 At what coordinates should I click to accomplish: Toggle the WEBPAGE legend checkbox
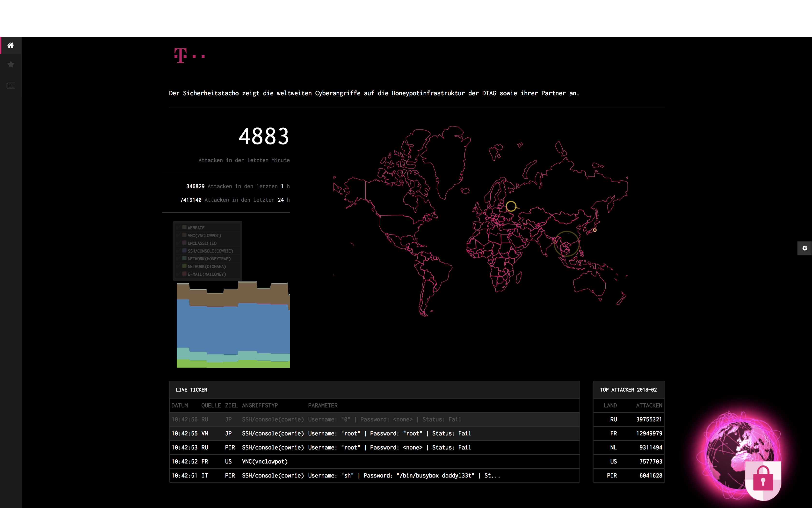click(178, 227)
